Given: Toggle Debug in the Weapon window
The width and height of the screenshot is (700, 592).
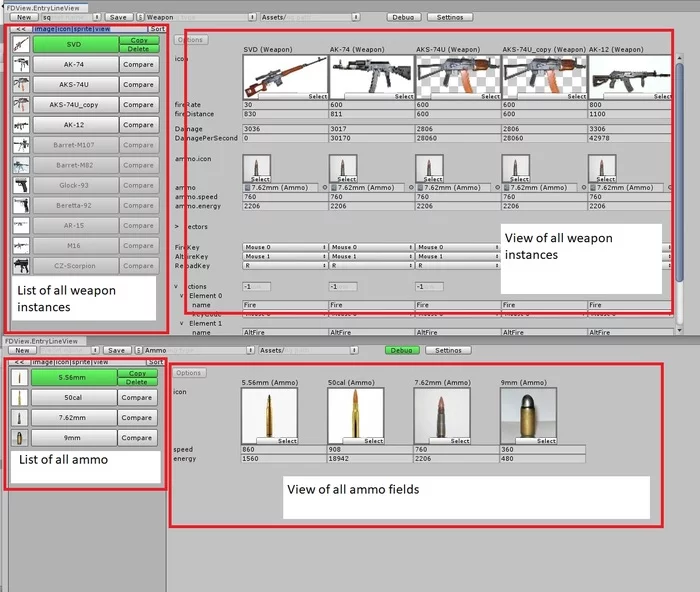Looking at the screenshot, I should [x=404, y=17].
